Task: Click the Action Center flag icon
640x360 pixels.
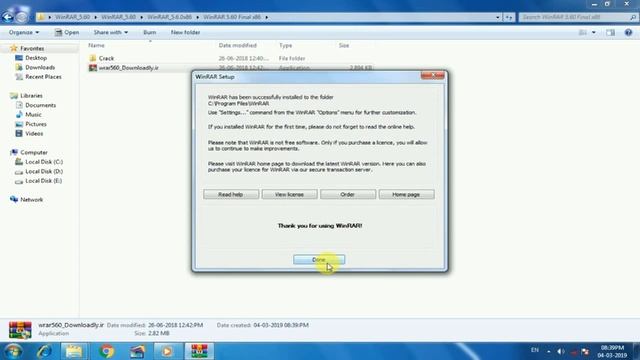Action: [x=585, y=351]
